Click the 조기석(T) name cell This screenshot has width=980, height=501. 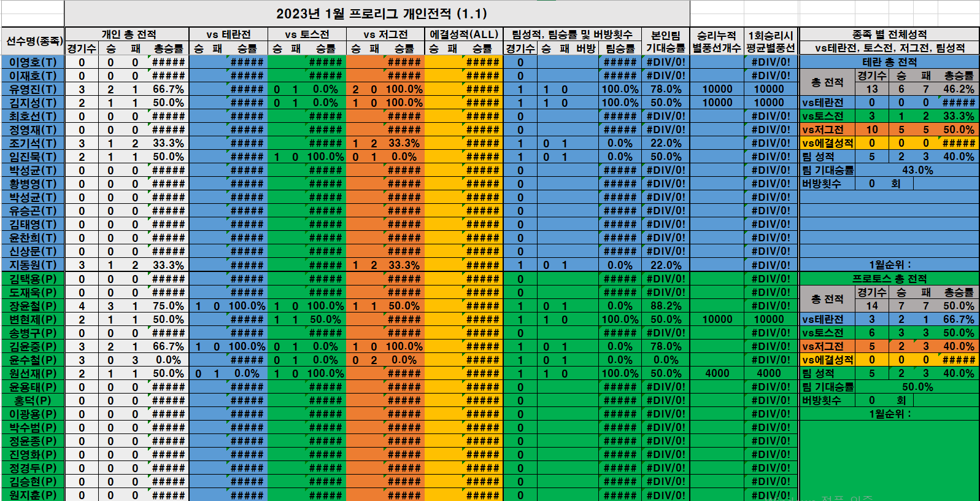[x=33, y=143]
